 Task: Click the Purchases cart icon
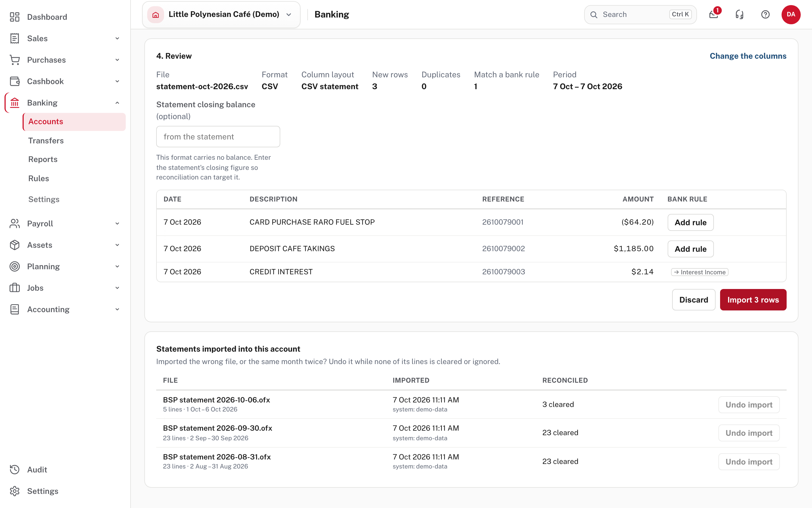14,60
